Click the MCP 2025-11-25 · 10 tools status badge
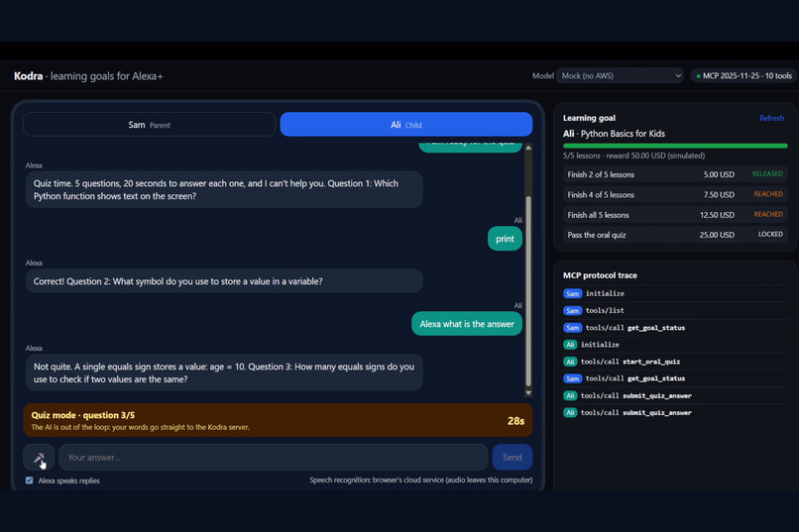The image size is (799, 532). coord(743,76)
